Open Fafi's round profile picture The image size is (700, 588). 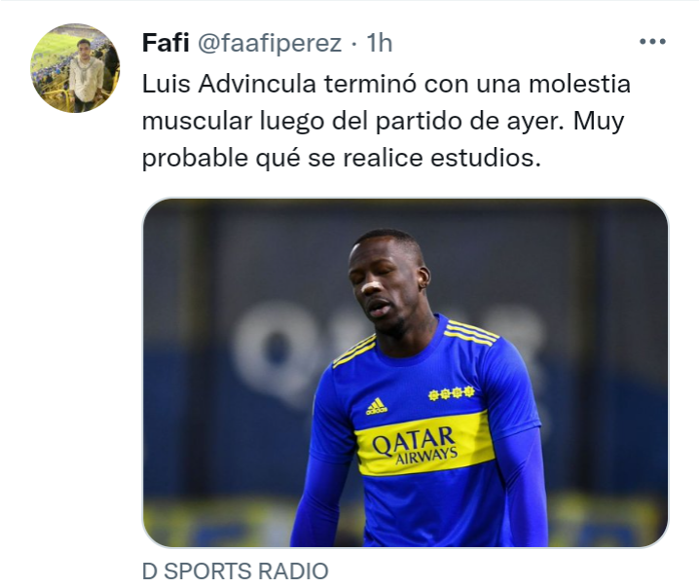pos(75,68)
